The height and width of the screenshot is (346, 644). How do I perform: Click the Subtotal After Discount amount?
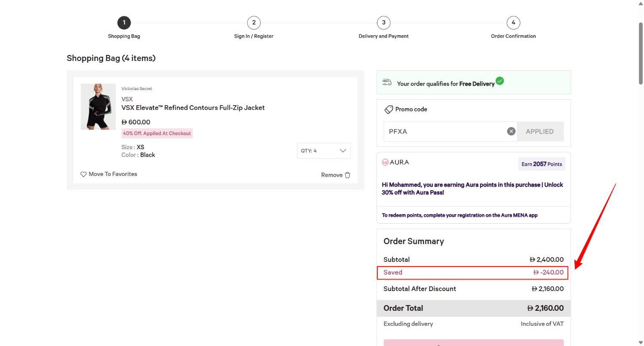tap(547, 289)
